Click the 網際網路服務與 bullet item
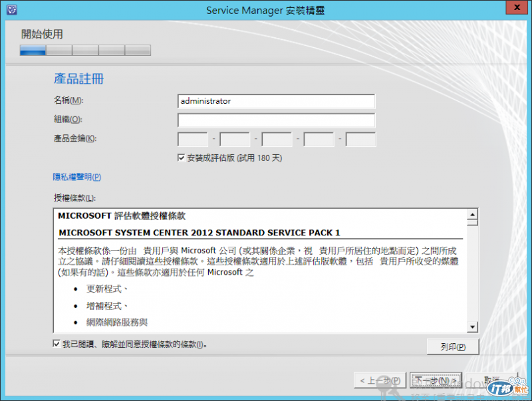The image size is (532, 401). pyautogui.click(x=117, y=323)
